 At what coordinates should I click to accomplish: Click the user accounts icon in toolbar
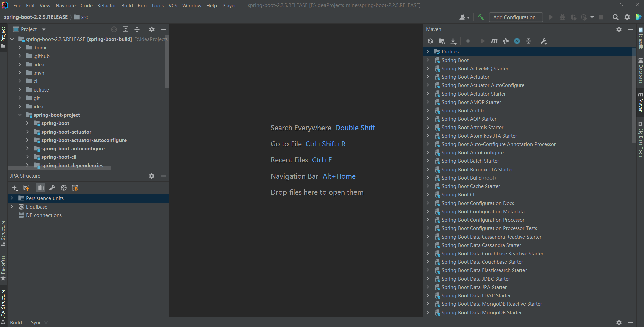point(464,17)
